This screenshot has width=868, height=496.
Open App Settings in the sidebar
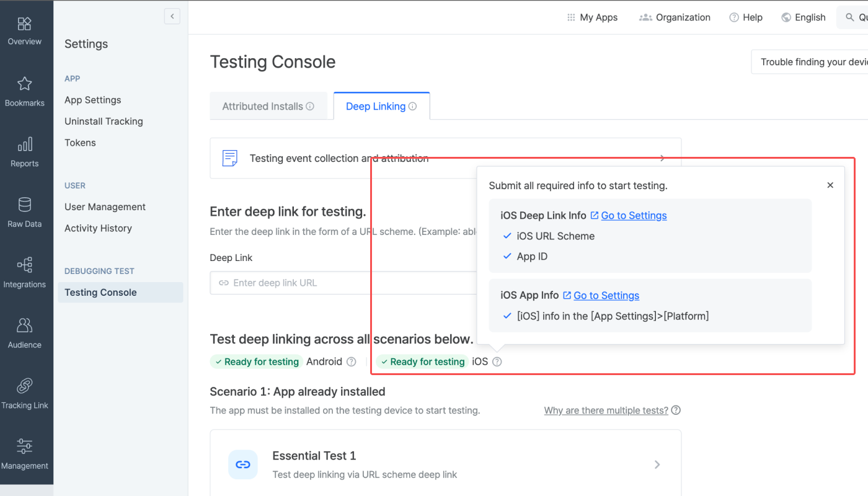(93, 100)
